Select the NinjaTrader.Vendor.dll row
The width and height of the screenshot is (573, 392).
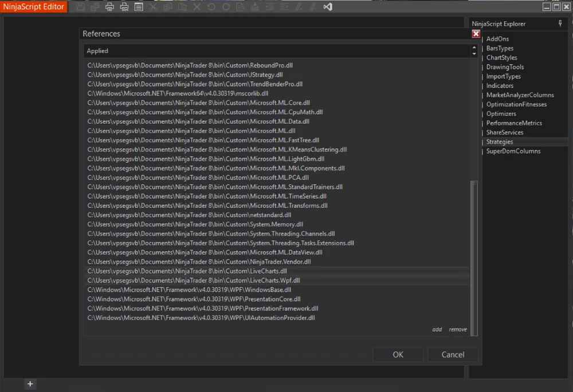(x=276, y=262)
